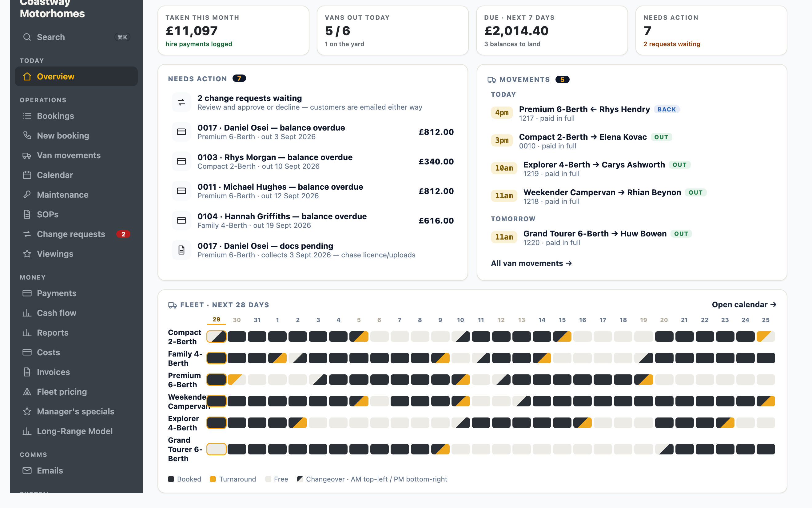Image resolution: width=812 pixels, height=508 pixels.
Task: Open the 2 change requests waiting row
Action: click(313, 102)
